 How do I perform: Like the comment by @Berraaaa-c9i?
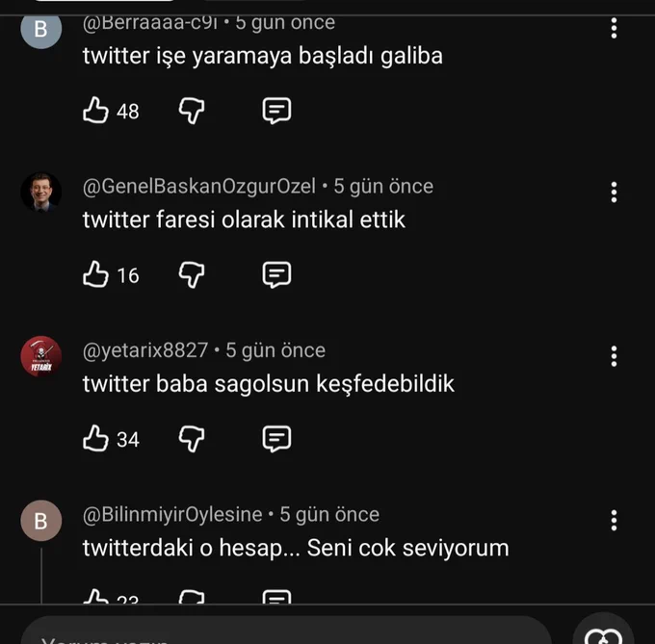coord(95,110)
